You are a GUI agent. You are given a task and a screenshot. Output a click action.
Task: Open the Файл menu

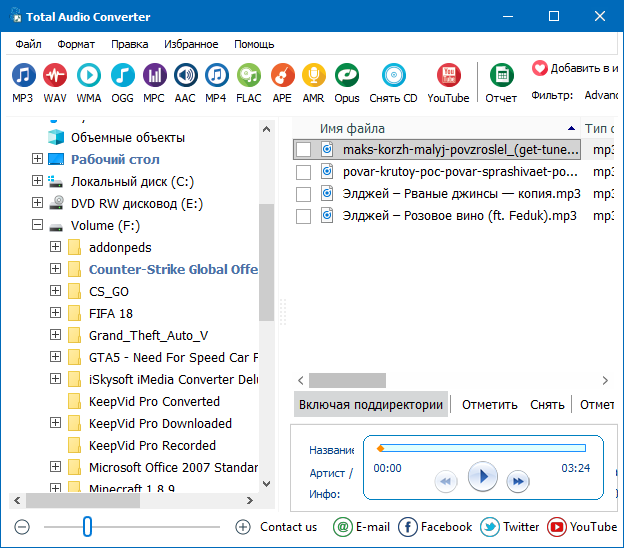(28, 44)
